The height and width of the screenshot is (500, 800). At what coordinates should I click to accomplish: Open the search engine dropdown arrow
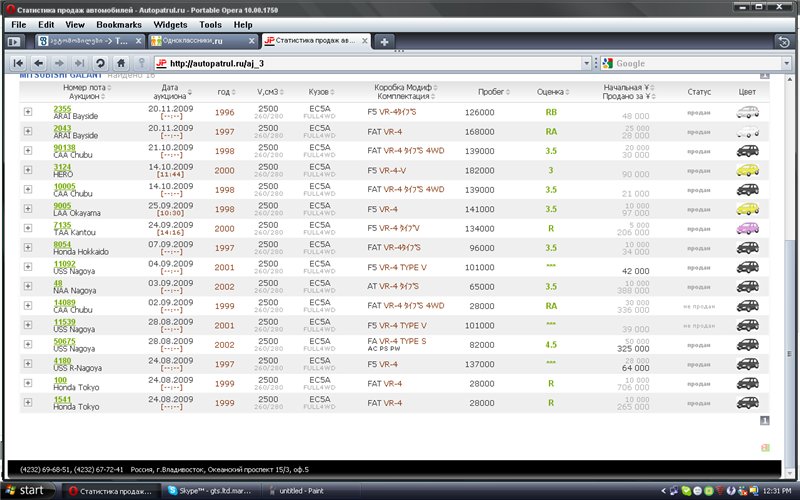pos(786,63)
